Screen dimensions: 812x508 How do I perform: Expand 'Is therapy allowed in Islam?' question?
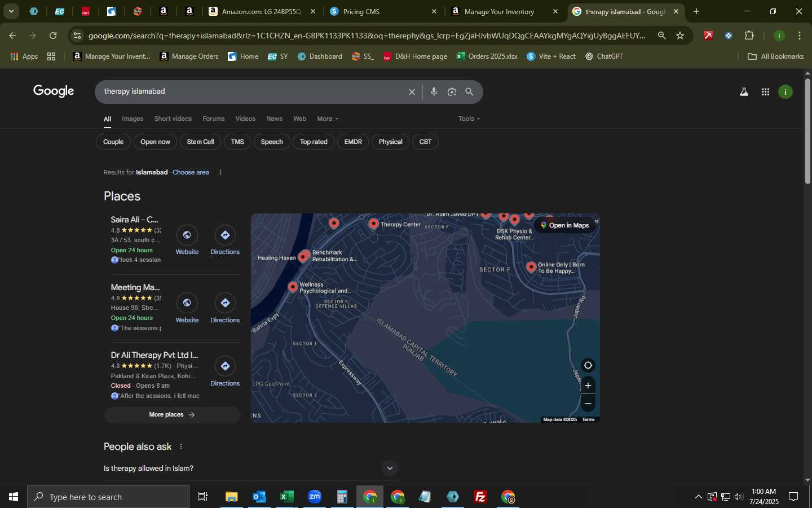(251, 468)
